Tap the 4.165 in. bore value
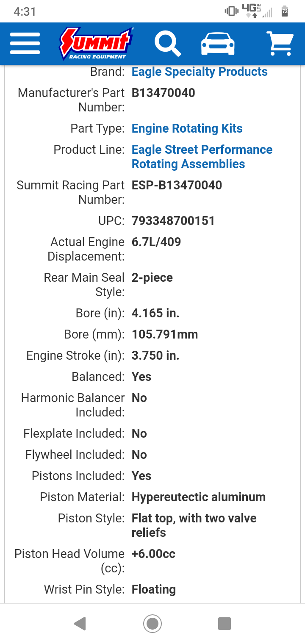Viewport: 305px width, 644px height. click(155, 313)
